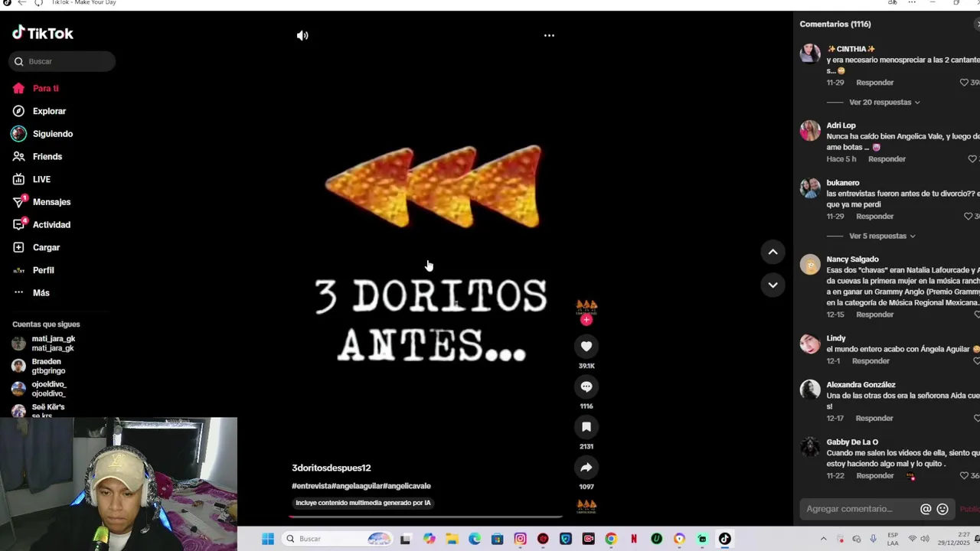Like CINTHIA's comment
Image resolution: width=980 pixels, height=551 pixels.
pos(965,83)
